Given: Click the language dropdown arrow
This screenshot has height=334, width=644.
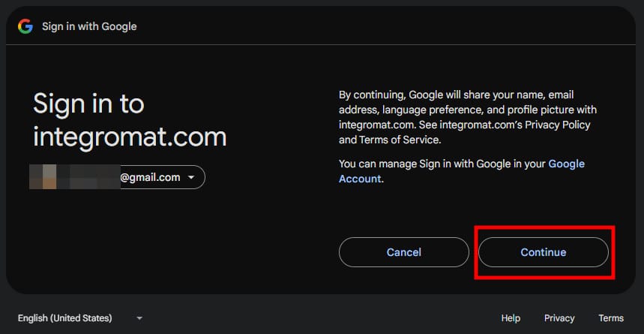Looking at the screenshot, I should pos(139,318).
